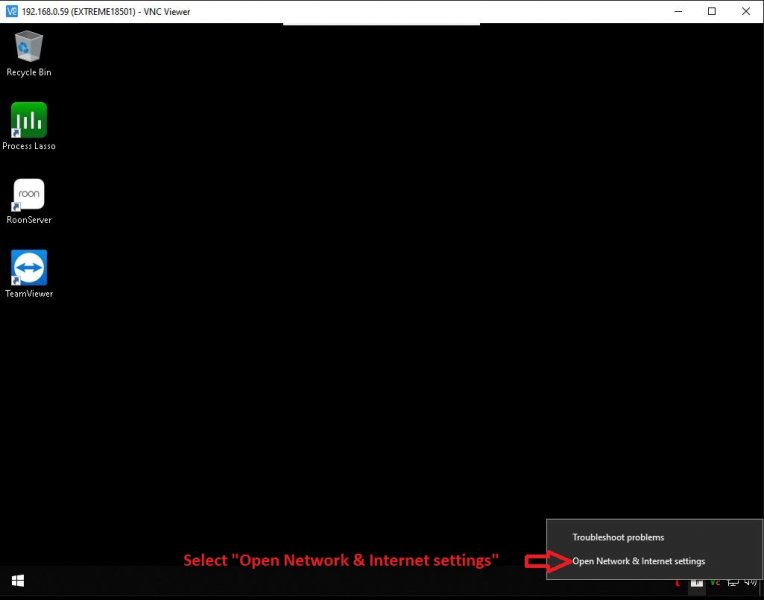Click the green VNC Server tray icon
This screenshot has height=600, width=764.
(x=715, y=581)
